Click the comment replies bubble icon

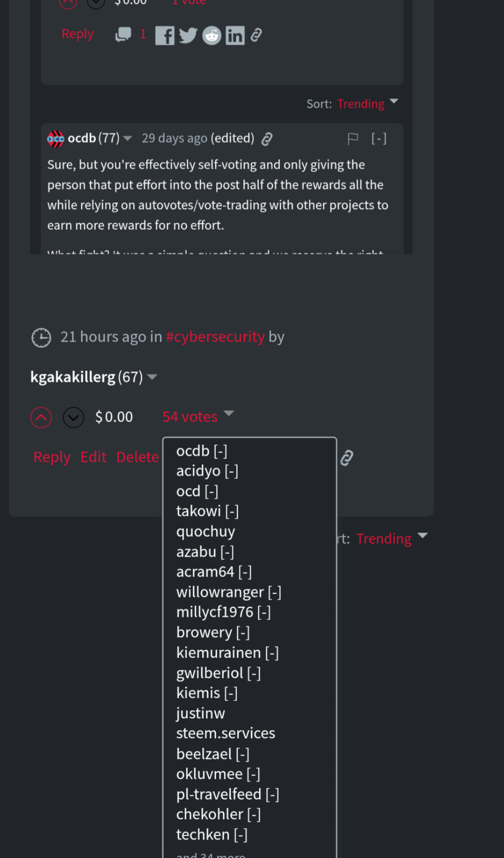tap(123, 34)
